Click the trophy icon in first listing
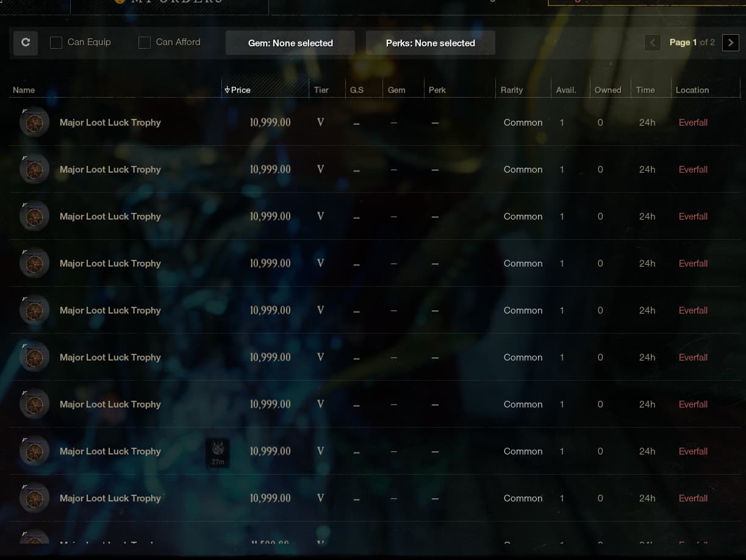746x560 pixels. coord(34,123)
